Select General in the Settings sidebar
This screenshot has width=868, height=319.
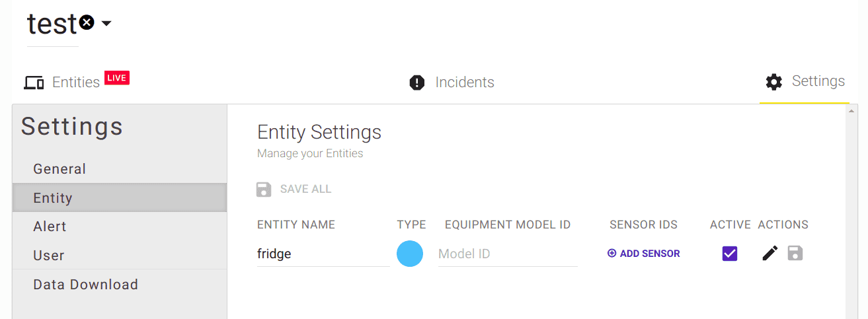pyautogui.click(x=59, y=169)
